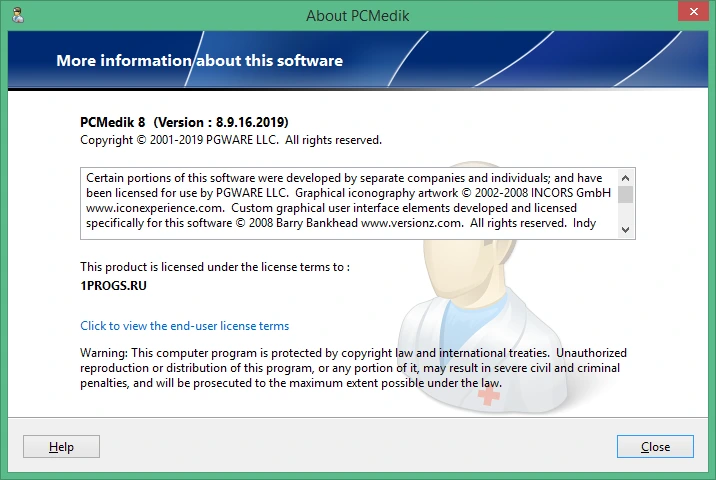Click the 'About PCMedik' title bar text
The height and width of the screenshot is (480, 716).
point(358,16)
